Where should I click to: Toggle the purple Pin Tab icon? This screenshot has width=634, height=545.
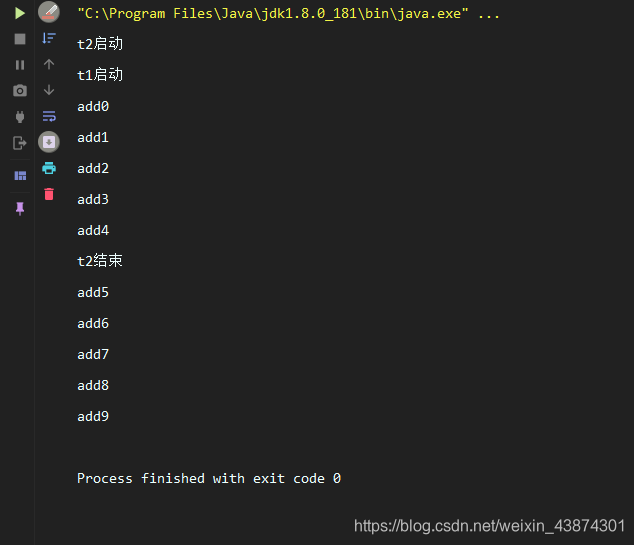pyautogui.click(x=20, y=209)
